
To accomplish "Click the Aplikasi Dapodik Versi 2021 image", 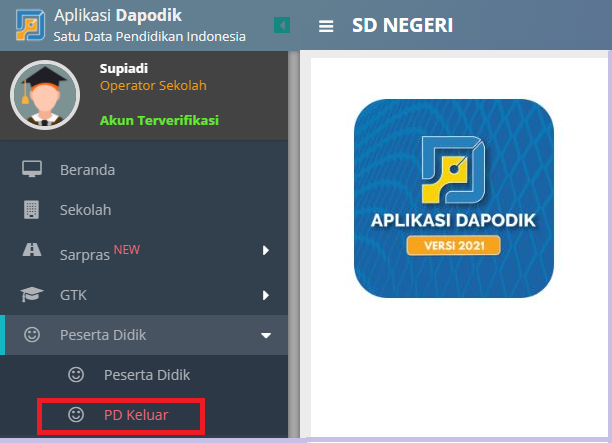I will click(454, 198).
